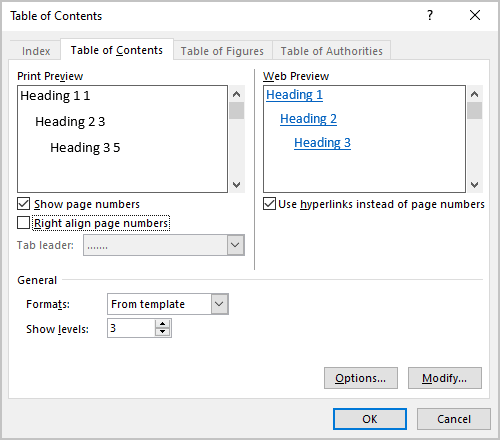Click the Help question mark icon
The image size is (500, 440).
pyautogui.click(x=430, y=15)
